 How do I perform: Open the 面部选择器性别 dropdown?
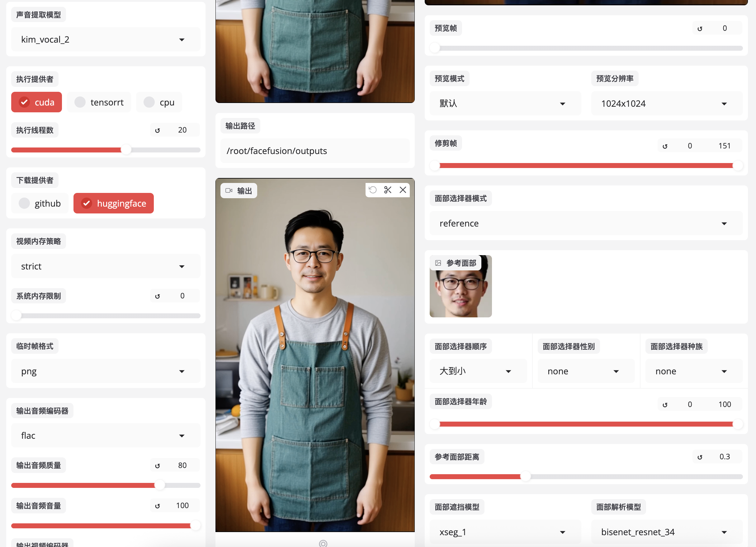(x=586, y=371)
